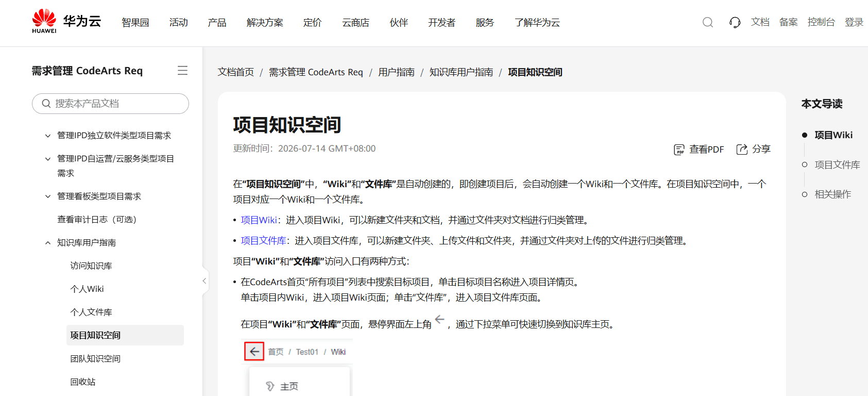Expand 管理看板类型项目需求 section
The height and width of the screenshot is (396, 868).
(48, 196)
